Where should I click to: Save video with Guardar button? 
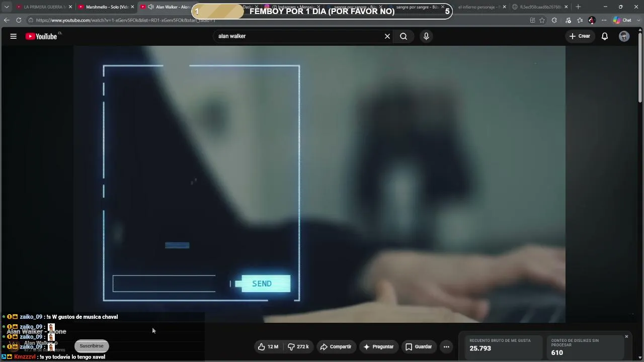point(419,346)
